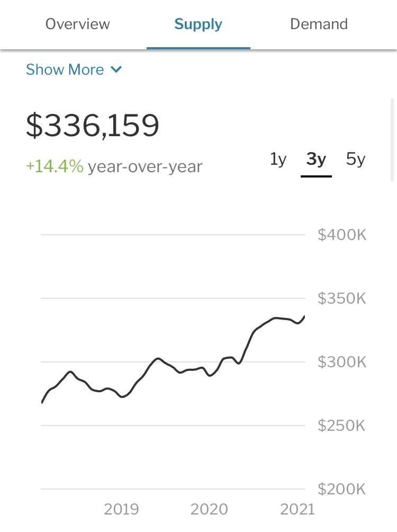The height and width of the screenshot is (532, 397).
Task: Open the Demand tab
Action: [x=319, y=24]
